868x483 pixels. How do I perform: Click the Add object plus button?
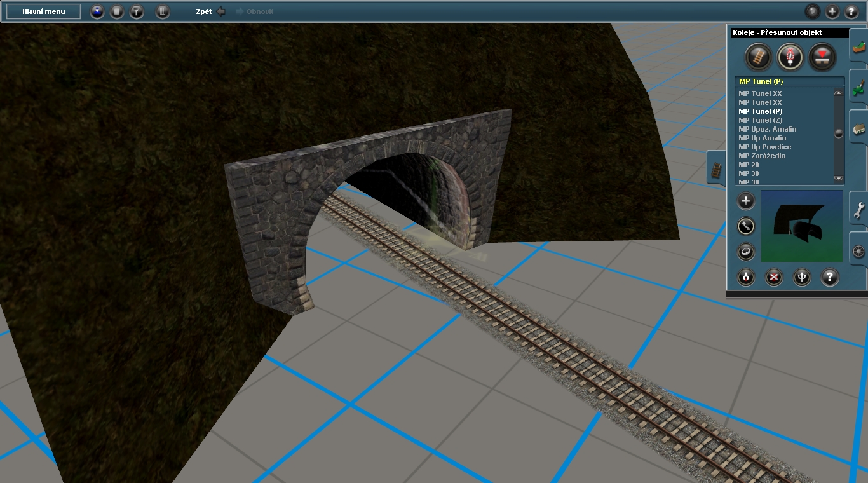(746, 201)
